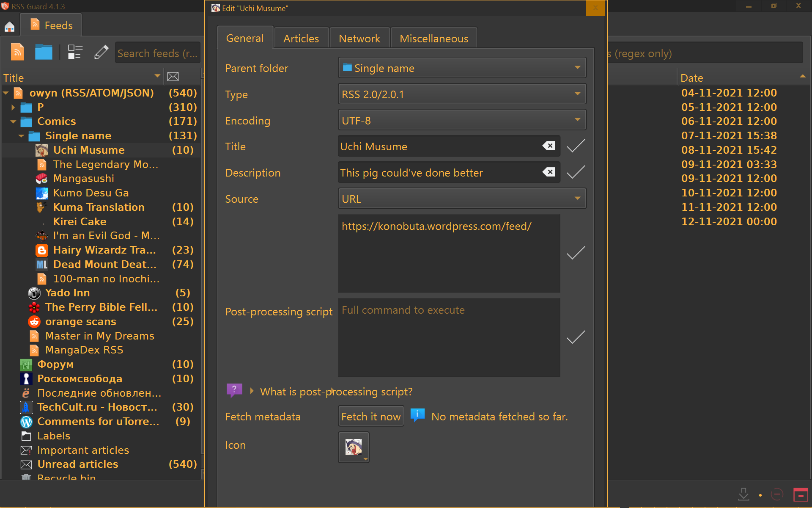Viewport: 812px width, 508px height.
Task: Select the Kuma Translation feed
Action: point(99,207)
